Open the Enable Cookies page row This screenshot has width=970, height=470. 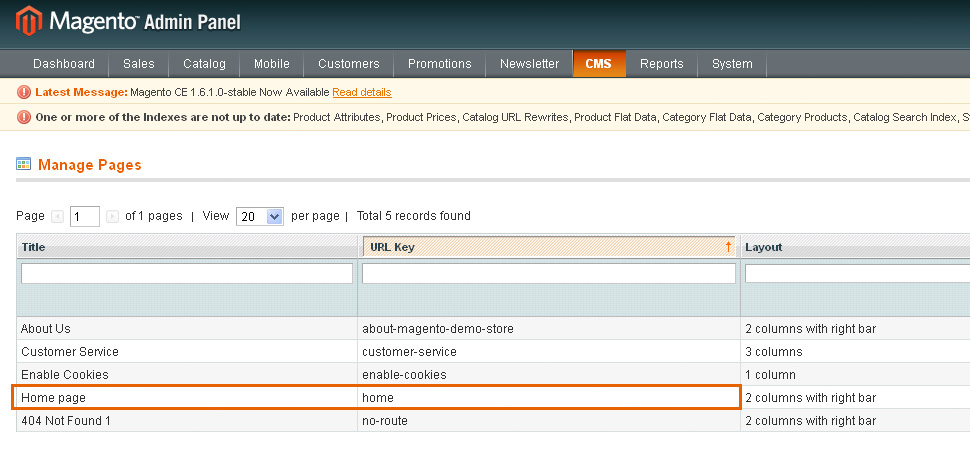[x=493, y=375]
